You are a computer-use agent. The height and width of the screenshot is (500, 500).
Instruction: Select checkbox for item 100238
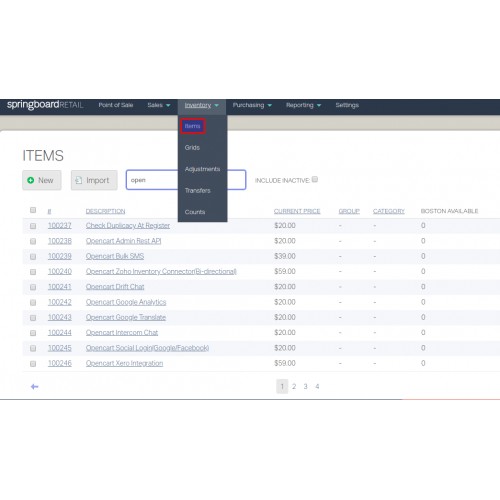coord(33,241)
